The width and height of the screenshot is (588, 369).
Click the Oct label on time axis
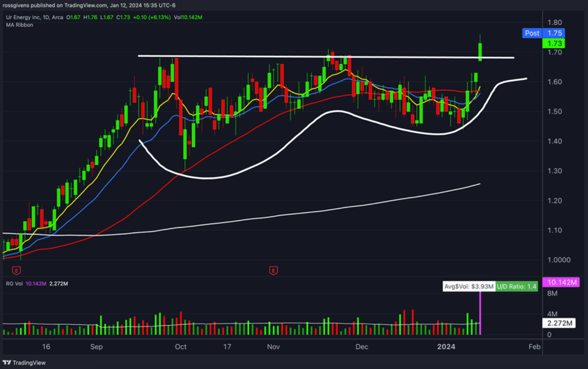180,347
